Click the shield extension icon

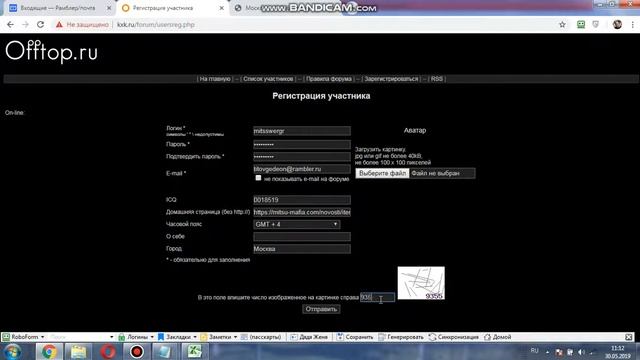click(x=596, y=24)
